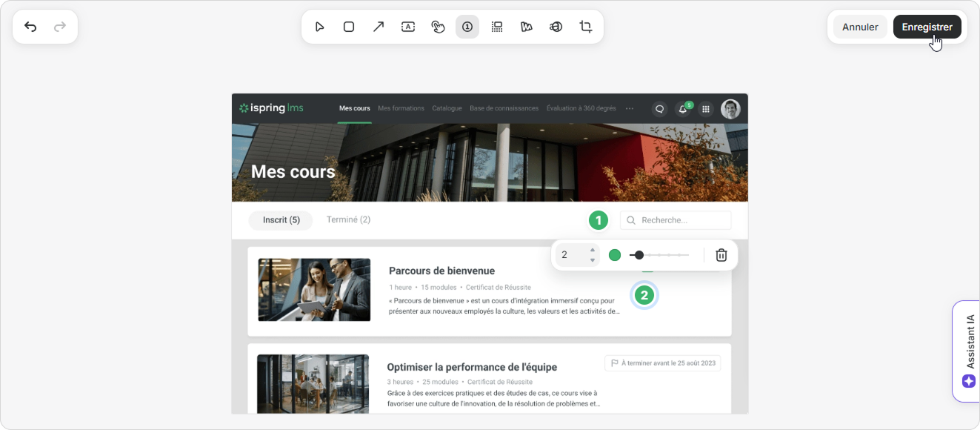Image resolution: width=980 pixels, height=430 pixels.
Task: Click the marker size slider track
Action: click(x=667, y=255)
